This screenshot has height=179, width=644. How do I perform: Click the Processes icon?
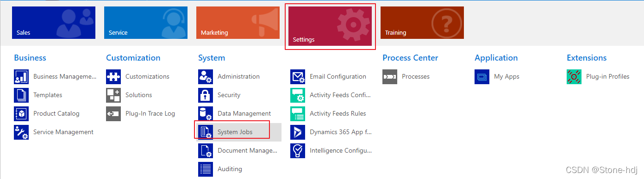(x=390, y=77)
